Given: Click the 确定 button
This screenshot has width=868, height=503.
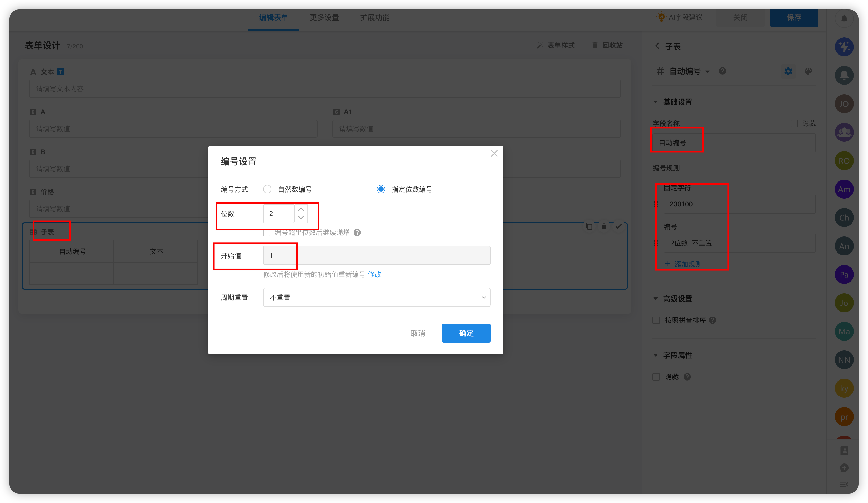Looking at the screenshot, I should pyautogui.click(x=466, y=333).
